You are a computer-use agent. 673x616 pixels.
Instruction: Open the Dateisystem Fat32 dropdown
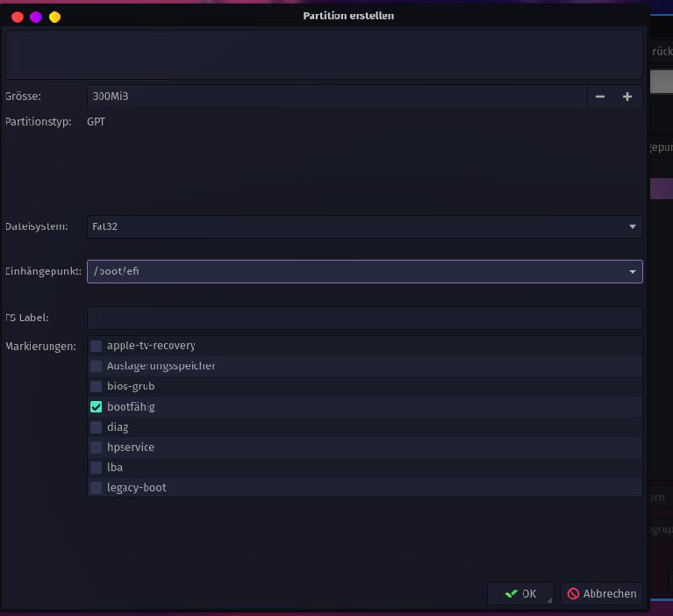pos(364,226)
